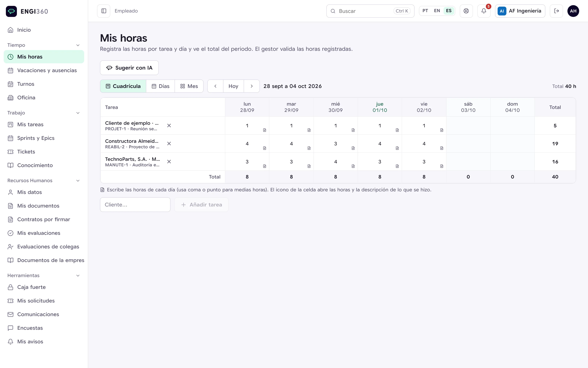This screenshot has width=588, height=368.
Task: Open Sprints y Epics page
Action: pos(44,138)
